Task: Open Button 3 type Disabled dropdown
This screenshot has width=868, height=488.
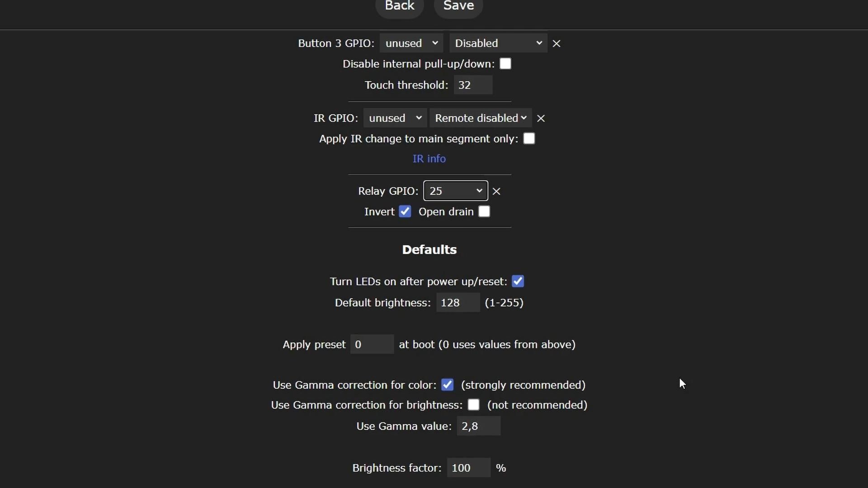Action: [x=498, y=43]
